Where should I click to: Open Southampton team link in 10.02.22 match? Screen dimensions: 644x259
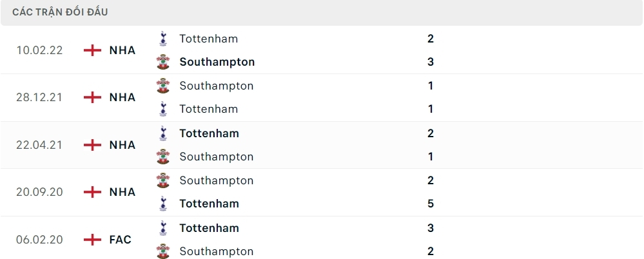click(217, 62)
